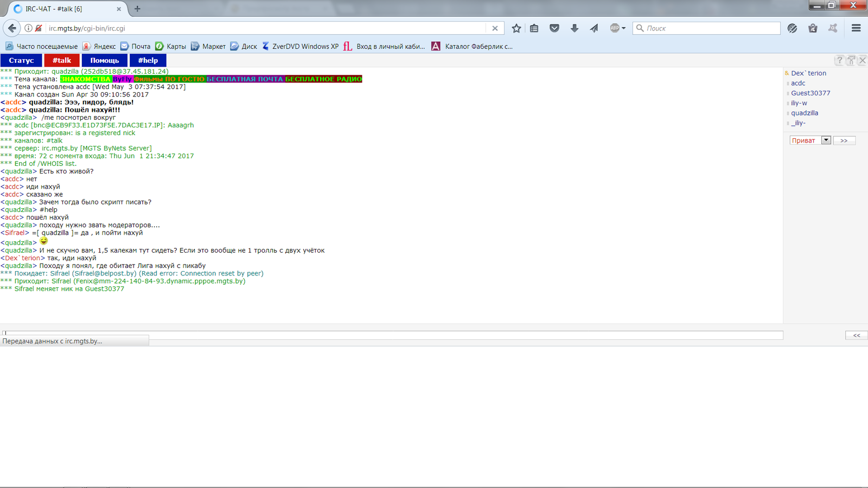The width and height of the screenshot is (868, 488).
Task: Save page to Pocket
Action: [x=554, y=28]
